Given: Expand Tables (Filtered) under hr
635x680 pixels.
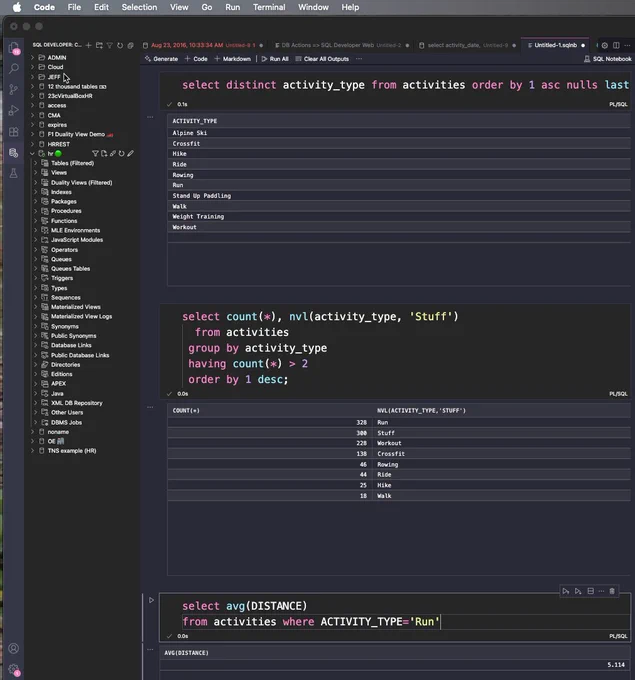Looking at the screenshot, I should (x=36, y=163).
